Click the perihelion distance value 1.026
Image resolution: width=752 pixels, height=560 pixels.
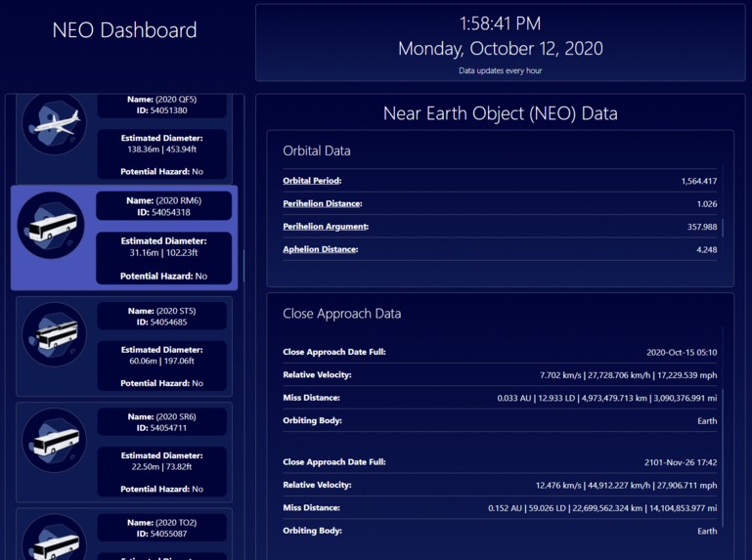pos(707,203)
